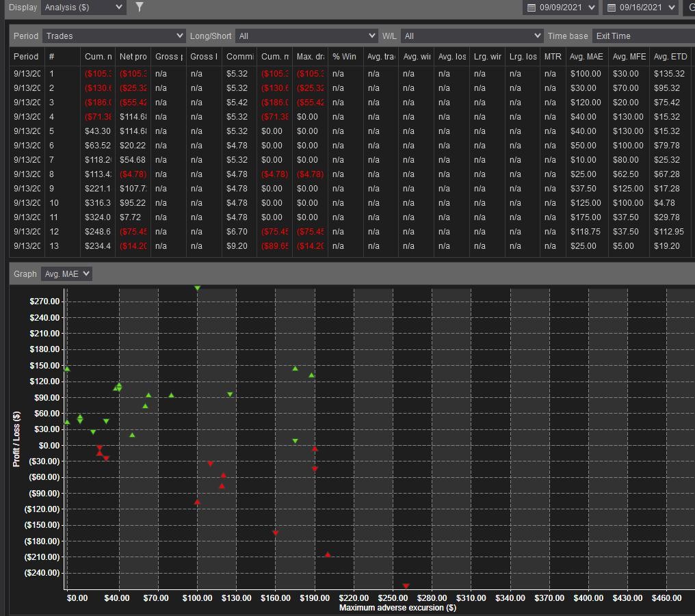
Task: Click the $135.32 Avg. ETD cell
Action: (669, 74)
